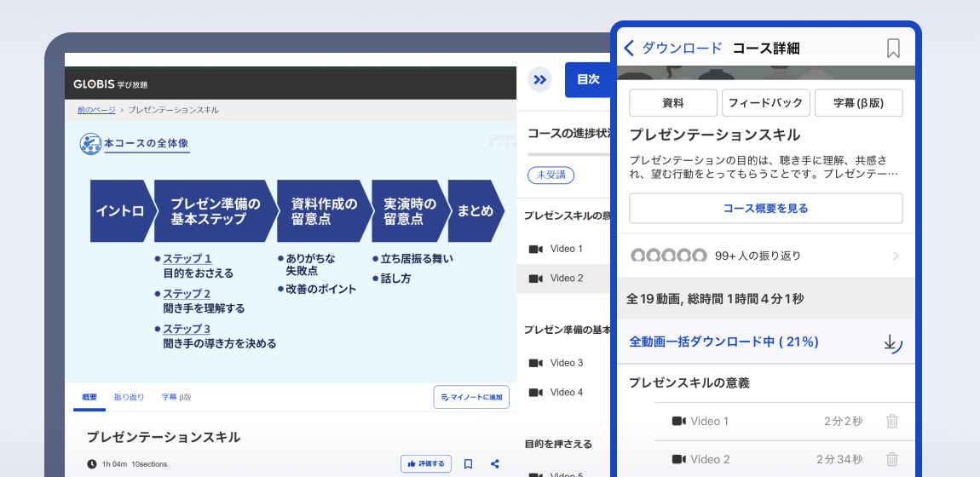Click the ステップ 2 link
980x477 pixels.
(x=187, y=294)
